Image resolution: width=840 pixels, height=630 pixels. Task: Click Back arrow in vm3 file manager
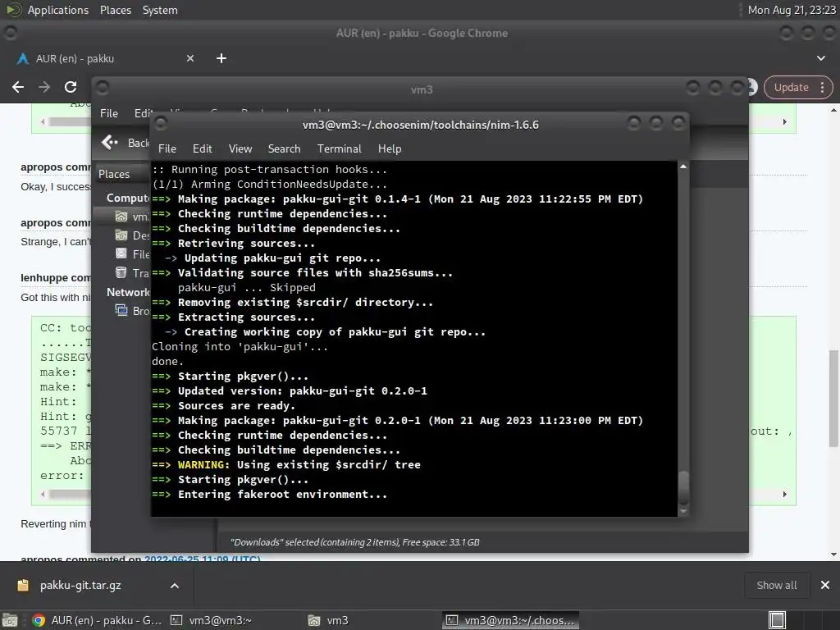tap(110, 143)
